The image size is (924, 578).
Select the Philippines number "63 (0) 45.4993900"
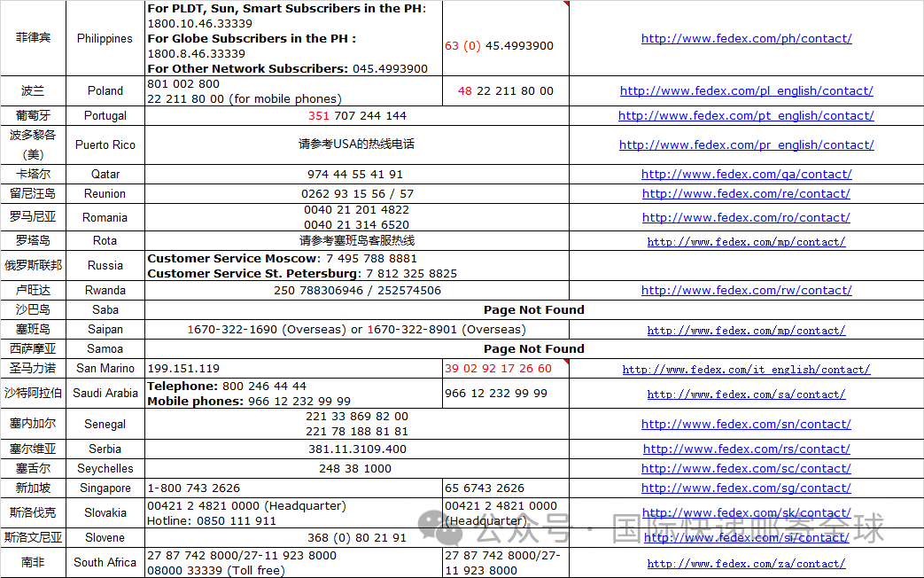point(499,45)
